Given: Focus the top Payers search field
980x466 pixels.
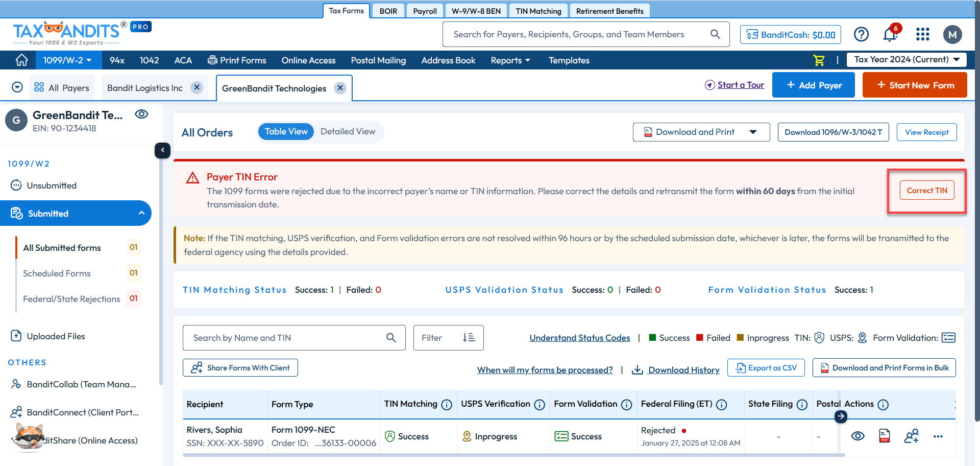Looking at the screenshot, I should coord(586,34).
